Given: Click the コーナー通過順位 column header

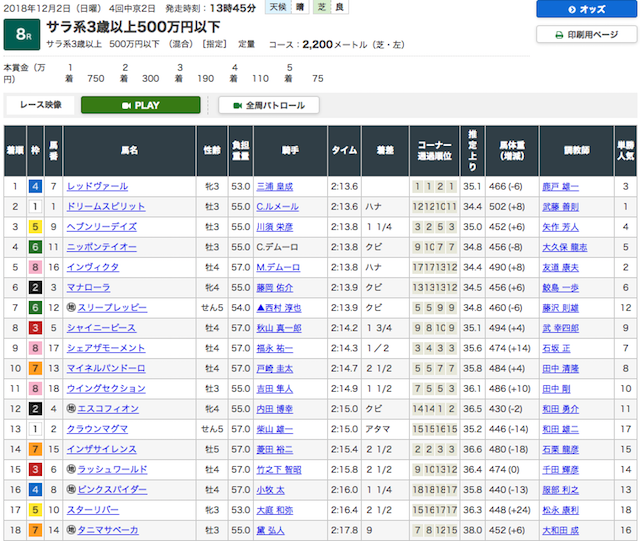Looking at the screenshot, I should point(435,151).
